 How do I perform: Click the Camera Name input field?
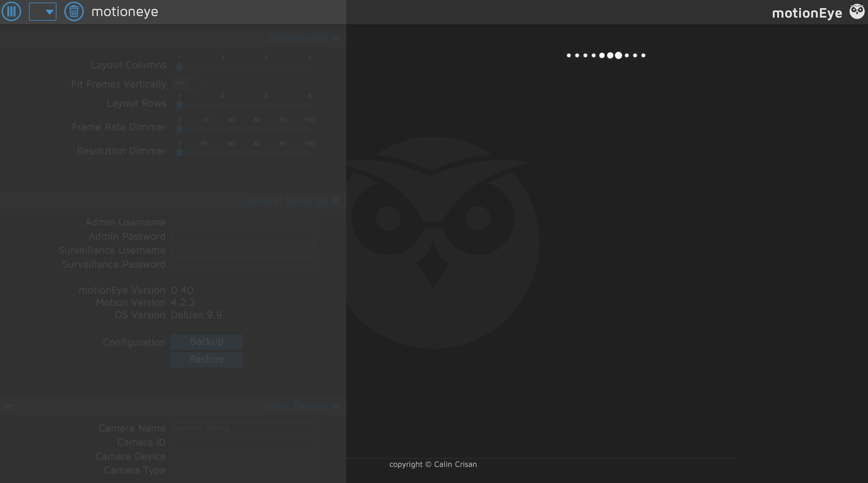243,428
